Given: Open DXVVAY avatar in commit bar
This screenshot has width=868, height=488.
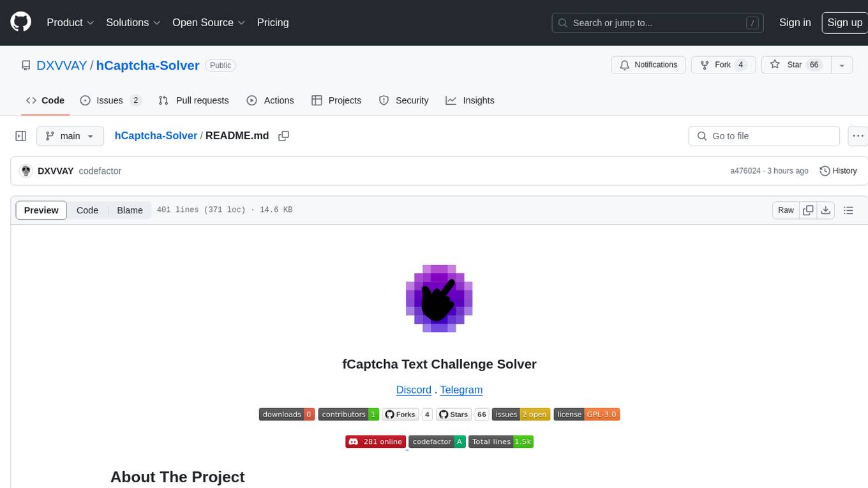Looking at the screenshot, I should tap(26, 171).
